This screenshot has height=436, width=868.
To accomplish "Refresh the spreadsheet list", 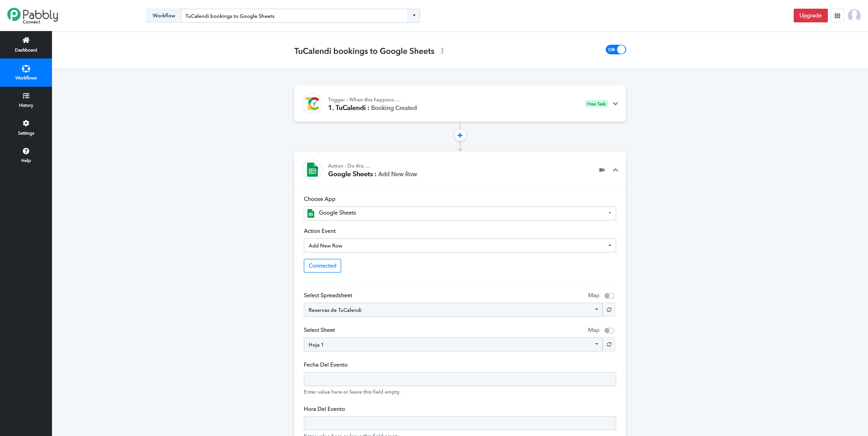I will coord(609,310).
